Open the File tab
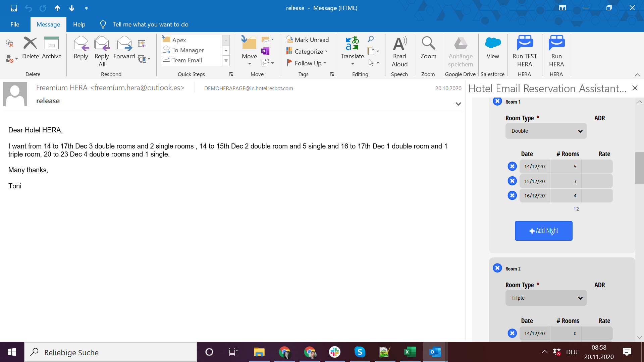Image resolution: width=644 pixels, height=362 pixels. 15,24
